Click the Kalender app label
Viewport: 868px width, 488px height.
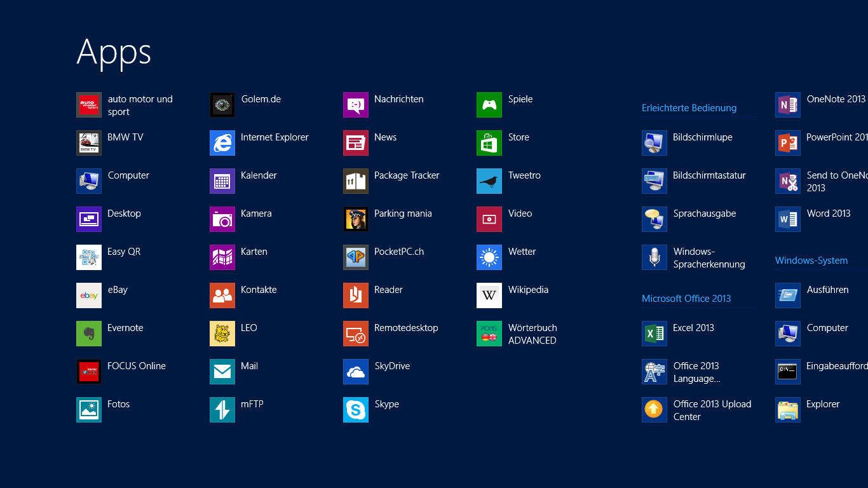coord(259,175)
